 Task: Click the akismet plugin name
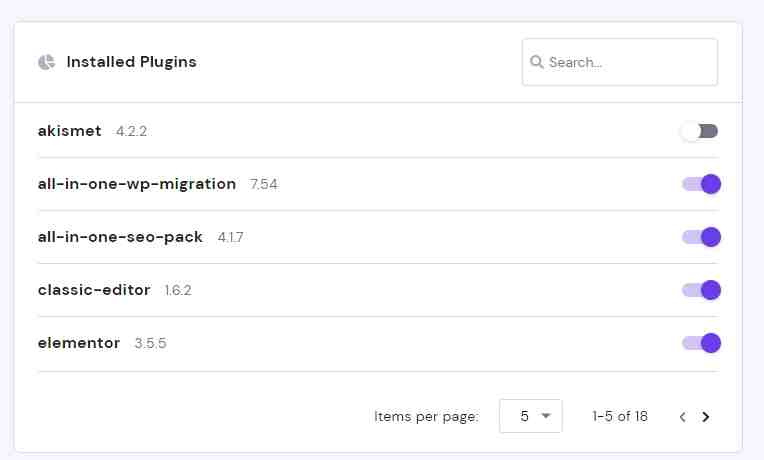(70, 131)
